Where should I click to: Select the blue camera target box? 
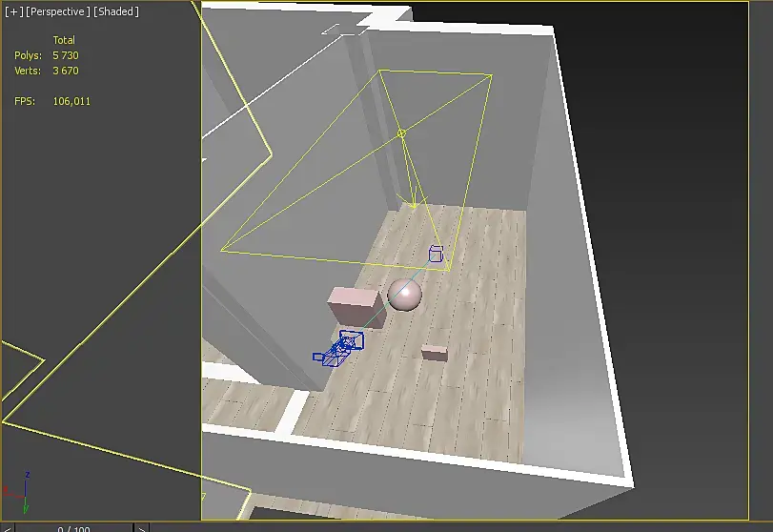[436, 254]
